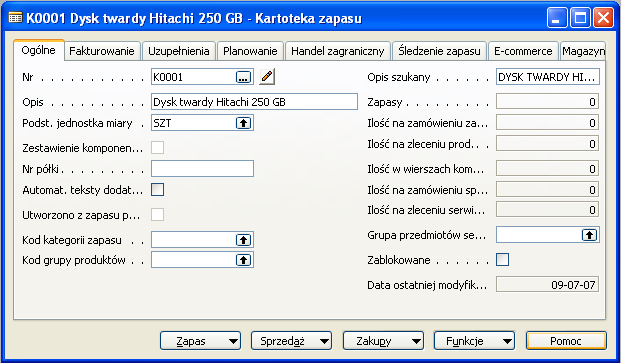Click the Ilość w wierszach komponentów value
Viewport: 621px width, 363px height.
tap(547, 169)
